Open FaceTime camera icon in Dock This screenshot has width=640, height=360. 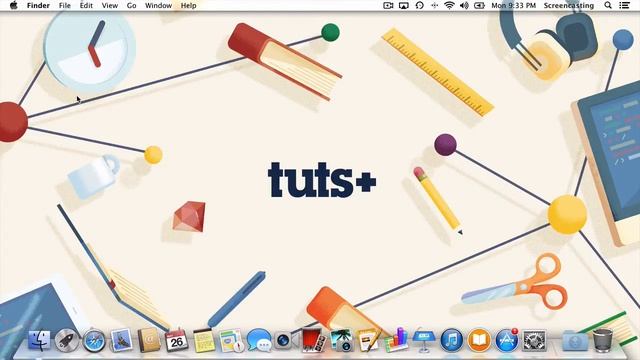click(x=286, y=340)
